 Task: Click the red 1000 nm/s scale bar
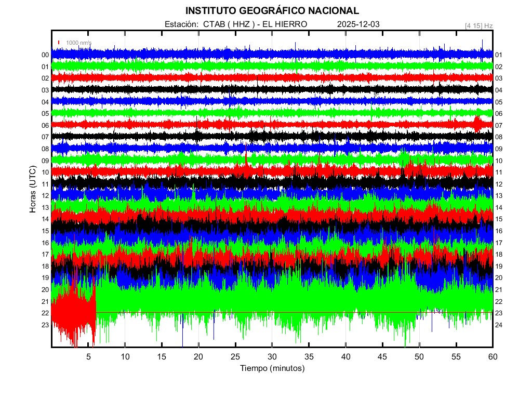click(x=59, y=43)
